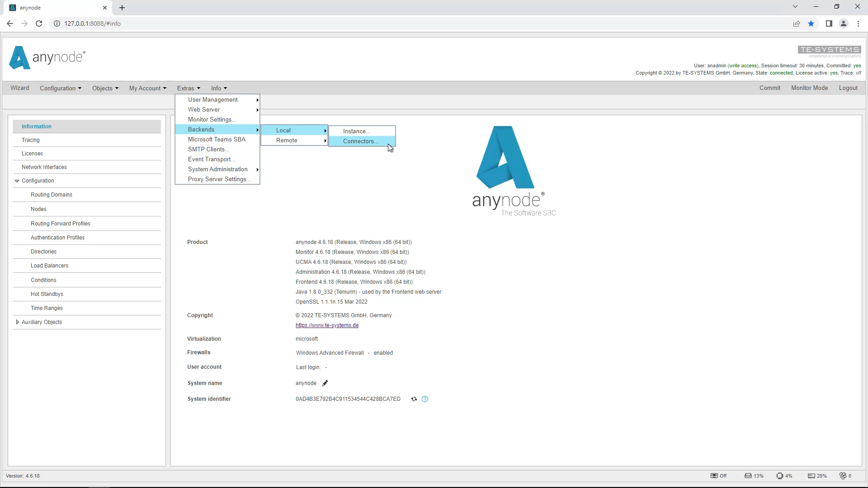Open the tab search chevron in title bar

click(795, 7)
